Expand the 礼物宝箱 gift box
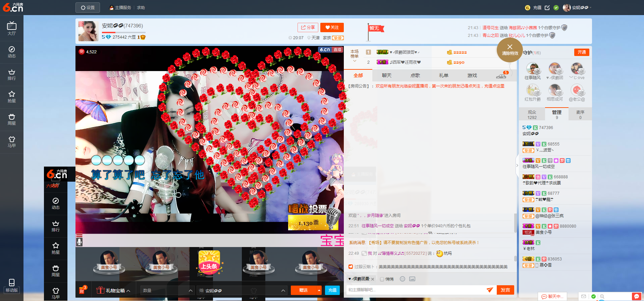 click(113, 290)
